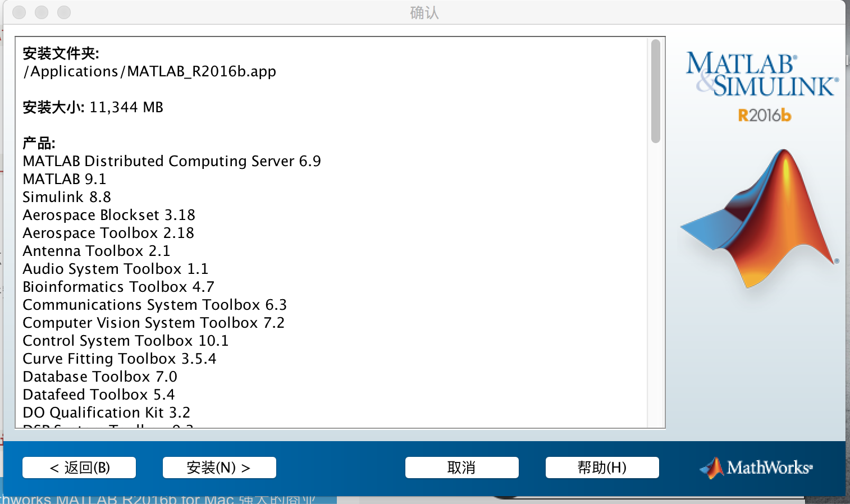Select the MATLAB 9.1 product line
This screenshot has height=504, width=850.
point(65,179)
